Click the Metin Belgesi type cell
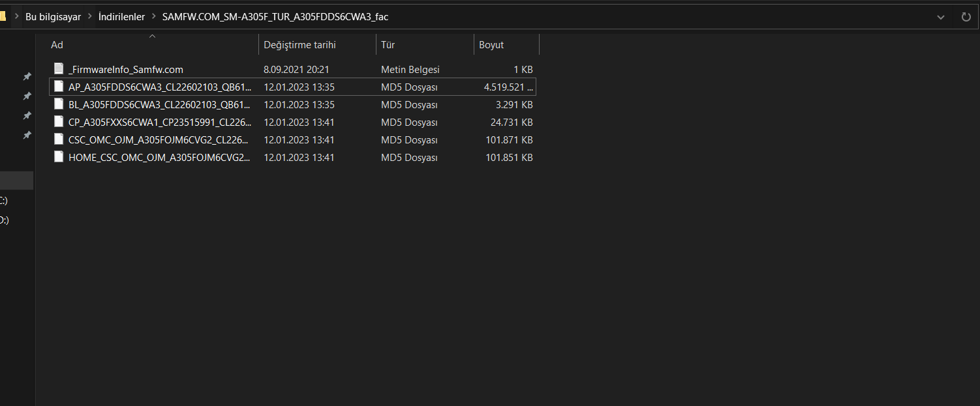 pyautogui.click(x=410, y=69)
